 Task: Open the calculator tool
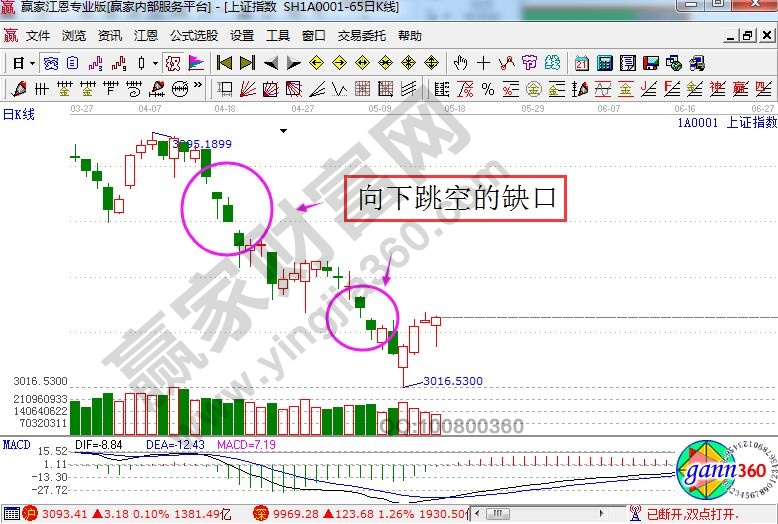[604, 63]
